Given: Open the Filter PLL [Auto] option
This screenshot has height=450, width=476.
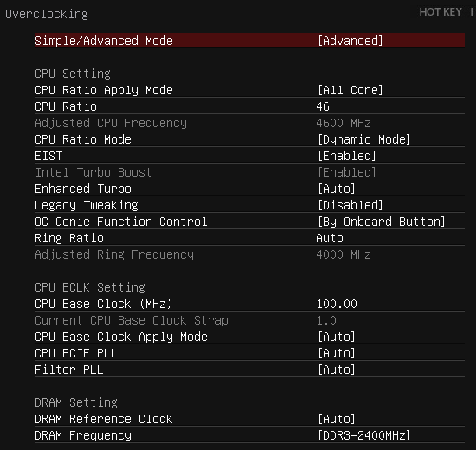Looking at the screenshot, I should pyautogui.click(x=337, y=370).
